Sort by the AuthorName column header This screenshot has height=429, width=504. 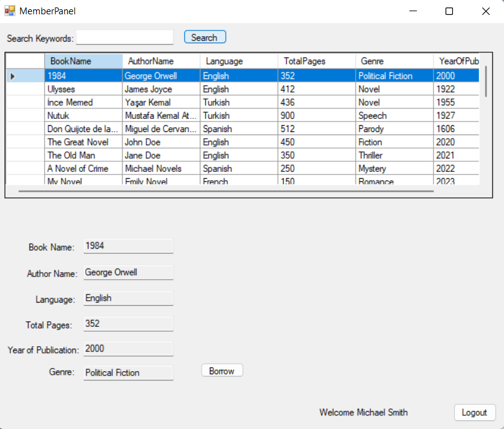point(161,61)
